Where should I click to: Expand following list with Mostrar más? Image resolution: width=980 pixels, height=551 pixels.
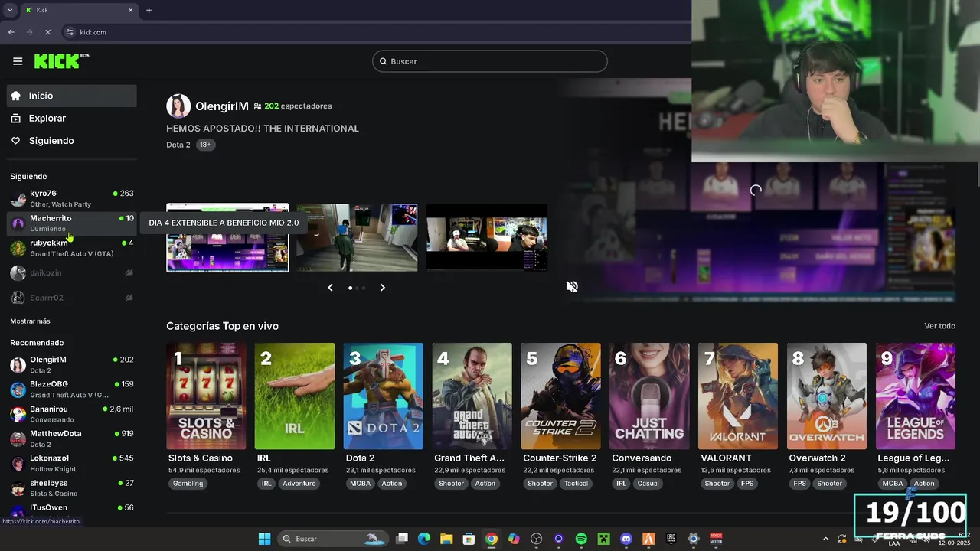[30, 321]
